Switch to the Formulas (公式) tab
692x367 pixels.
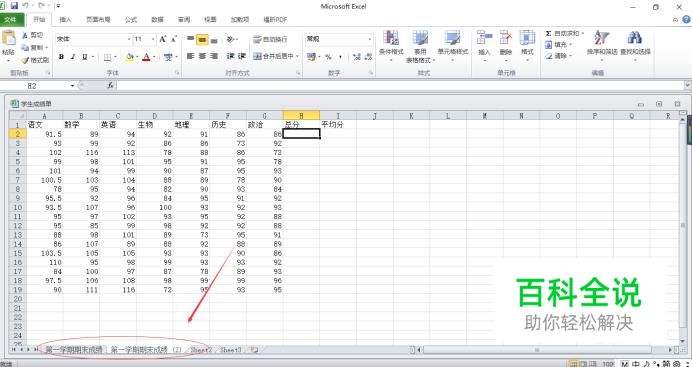click(131, 20)
